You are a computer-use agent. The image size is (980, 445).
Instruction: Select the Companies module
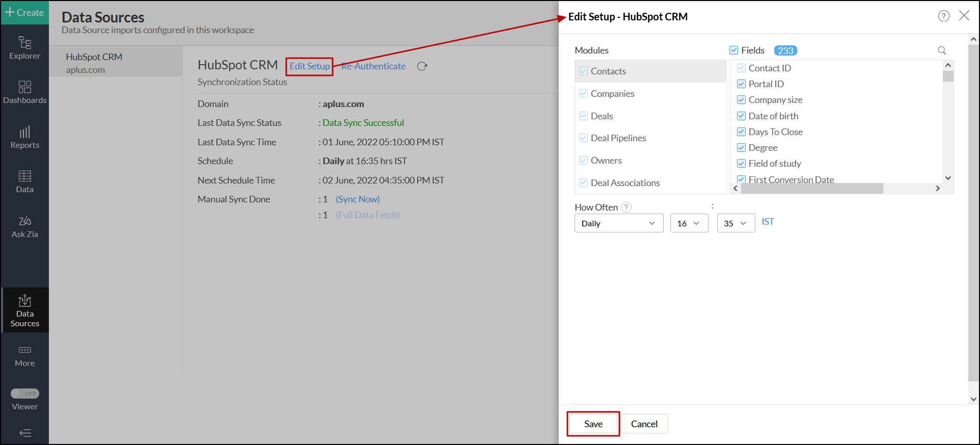[612, 94]
